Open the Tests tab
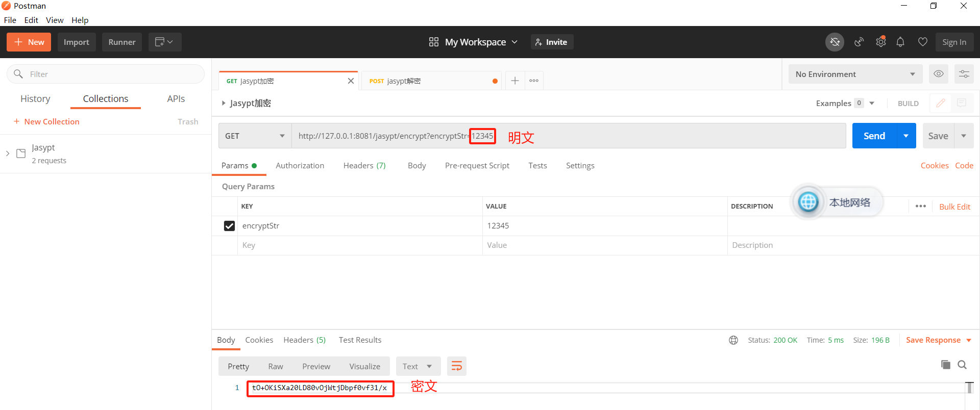980x410 pixels. (537, 166)
